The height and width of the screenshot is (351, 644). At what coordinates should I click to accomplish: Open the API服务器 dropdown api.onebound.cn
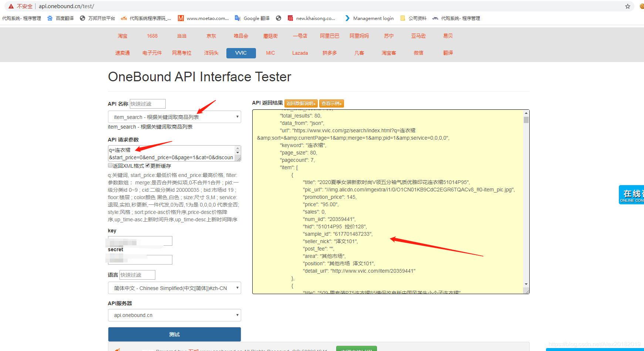[174, 315]
